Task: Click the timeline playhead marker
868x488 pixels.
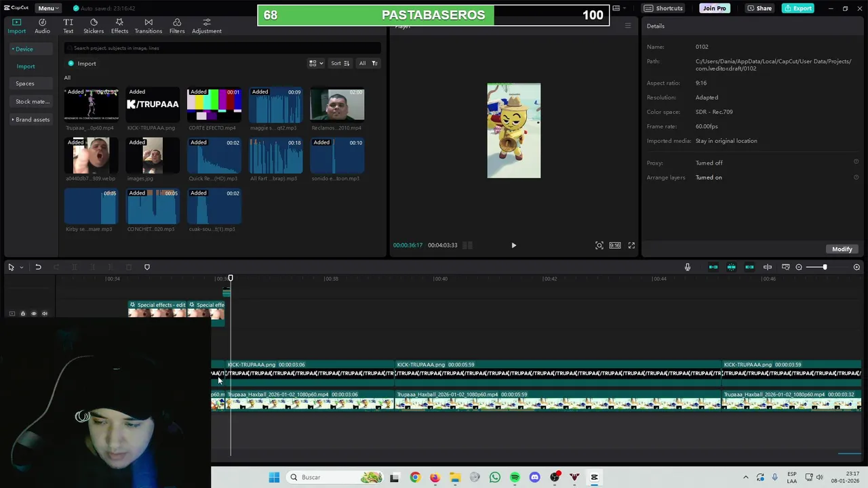Action: (x=231, y=279)
